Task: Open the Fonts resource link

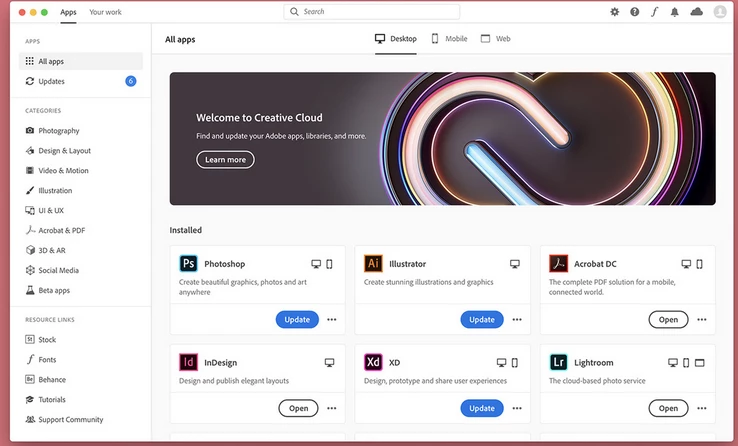Action: (x=40, y=359)
